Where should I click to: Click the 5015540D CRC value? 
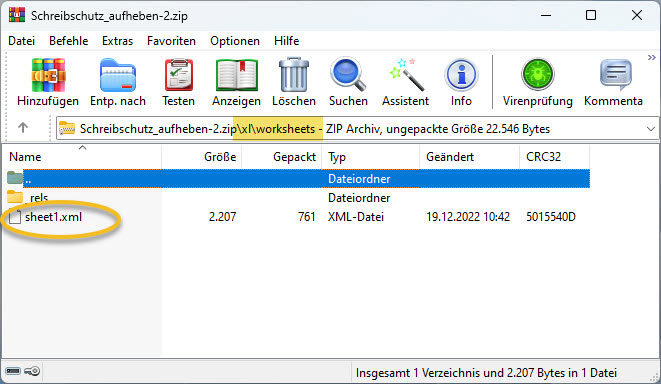coord(551,217)
